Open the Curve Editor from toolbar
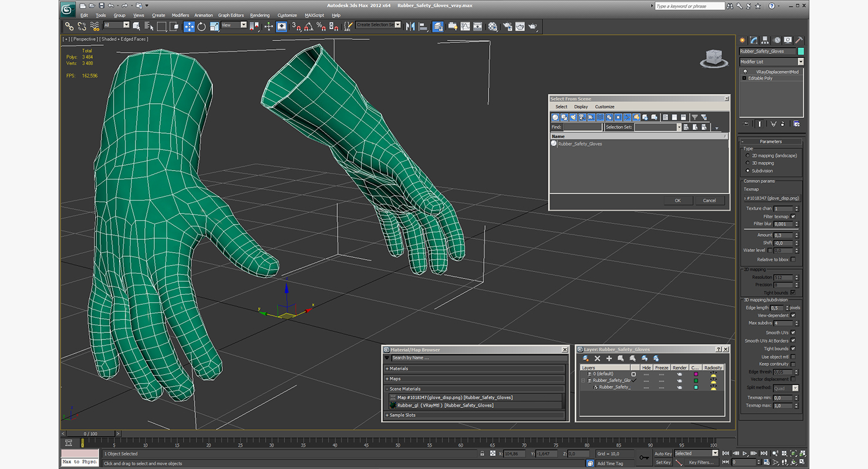The height and width of the screenshot is (469, 868). tap(465, 26)
